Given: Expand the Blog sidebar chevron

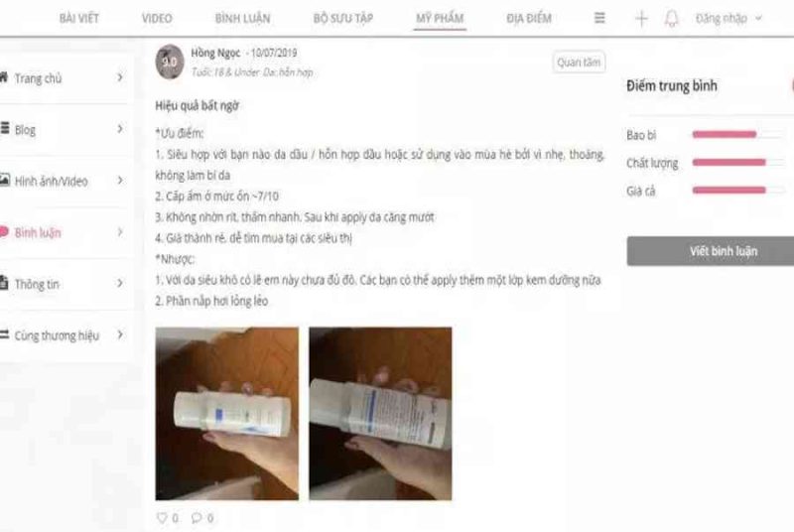Looking at the screenshot, I should coord(120,129).
